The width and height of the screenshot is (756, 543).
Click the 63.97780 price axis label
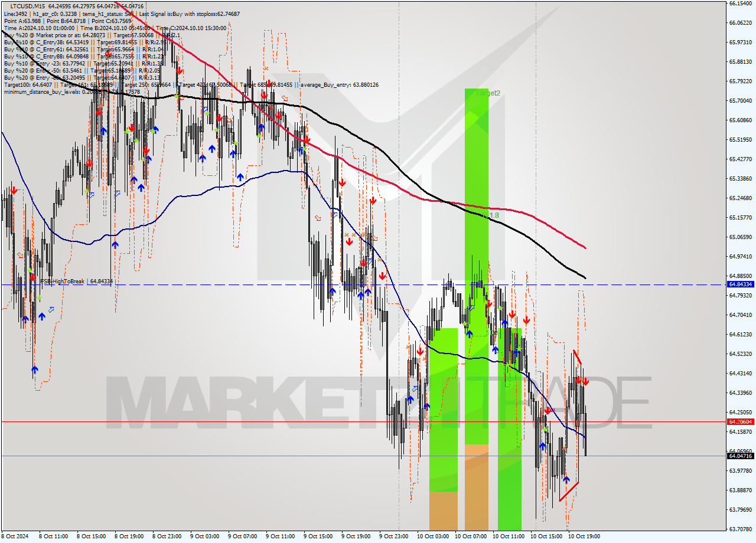(x=740, y=470)
